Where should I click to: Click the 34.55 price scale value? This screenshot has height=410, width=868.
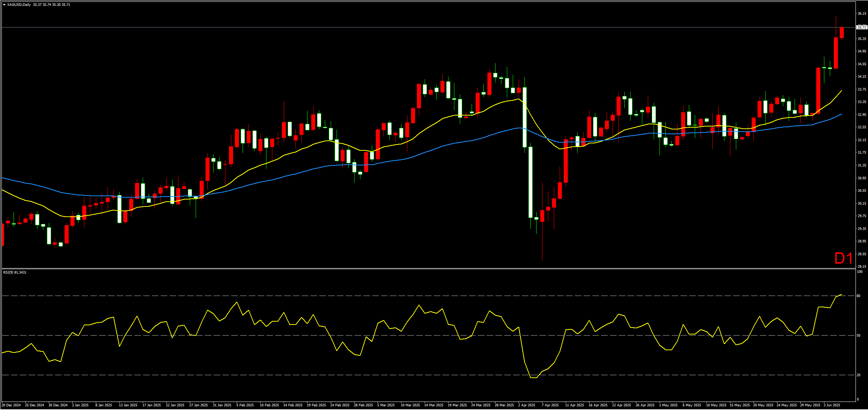coord(862,64)
